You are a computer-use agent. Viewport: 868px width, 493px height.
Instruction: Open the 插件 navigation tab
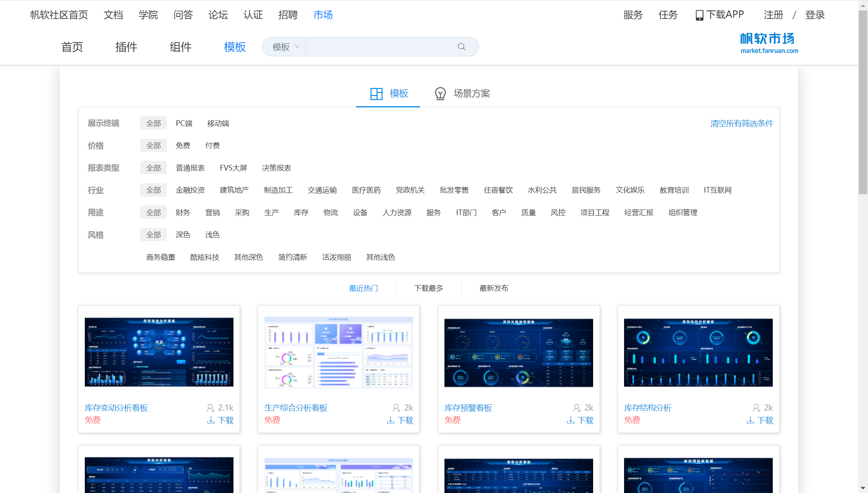[x=126, y=47]
